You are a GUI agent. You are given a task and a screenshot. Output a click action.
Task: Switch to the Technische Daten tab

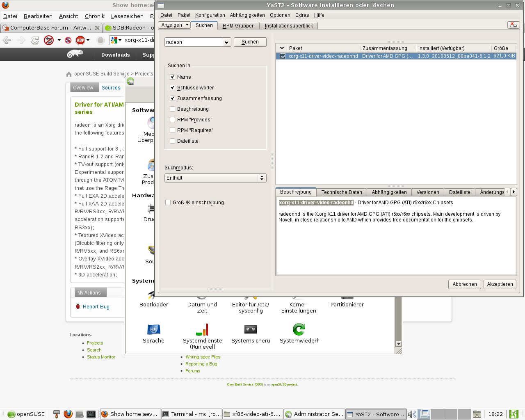(x=342, y=192)
